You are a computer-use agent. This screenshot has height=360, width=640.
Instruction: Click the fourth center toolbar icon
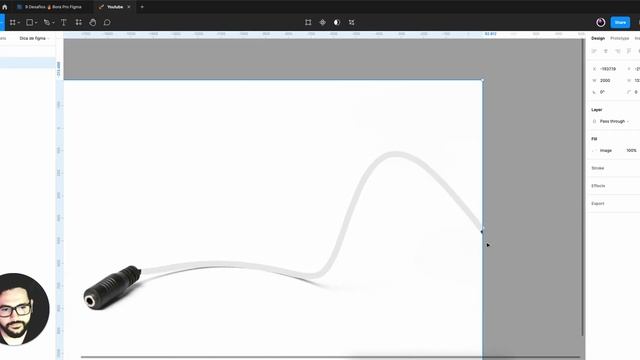[351, 22]
